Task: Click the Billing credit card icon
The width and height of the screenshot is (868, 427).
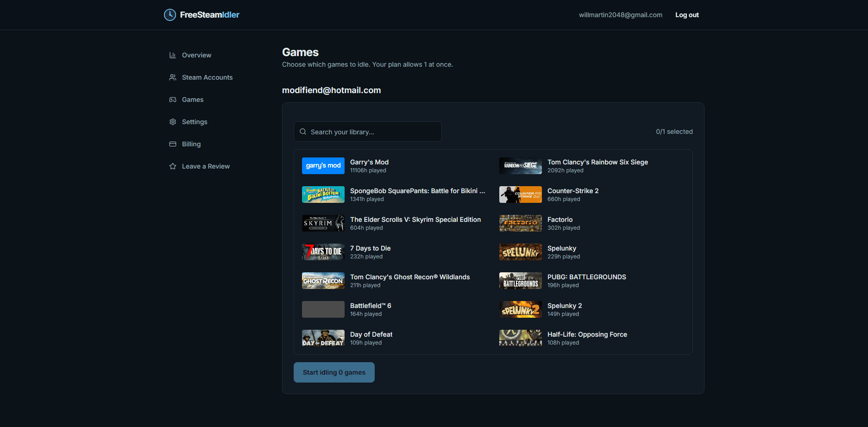Action: tap(173, 144)
